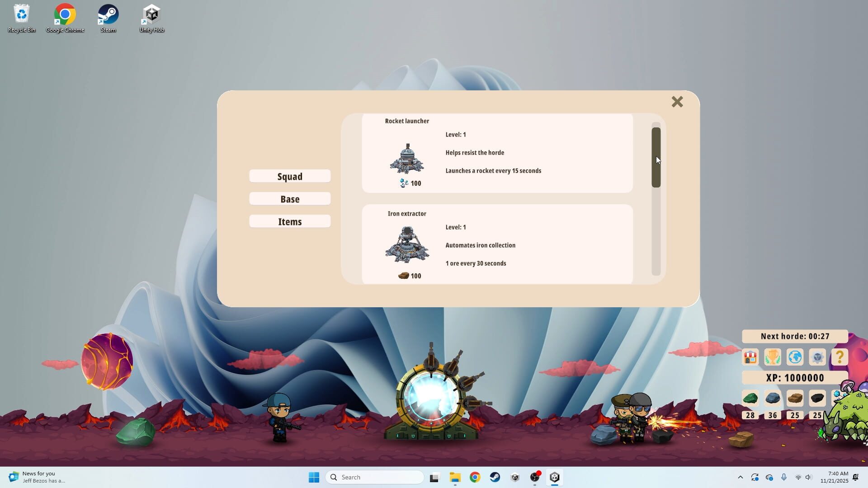Click the blue iron resource counter icon
The width and height of the screenshot is (868, 488).
(773, 398)
